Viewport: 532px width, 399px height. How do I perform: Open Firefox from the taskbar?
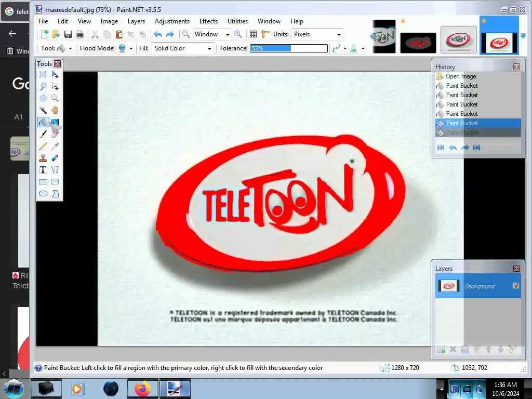pos(142,389)
